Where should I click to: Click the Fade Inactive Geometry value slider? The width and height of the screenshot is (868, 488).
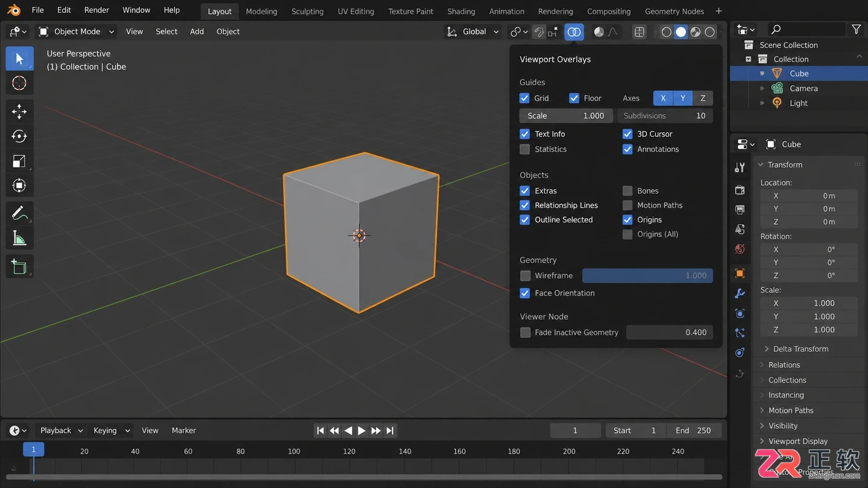click(670, 333)
